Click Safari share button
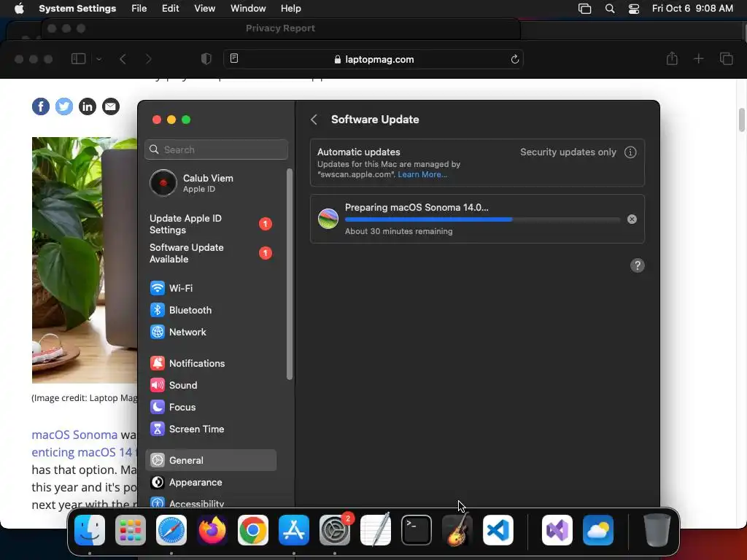The image size is (747, 560). (x=672, y=58)
